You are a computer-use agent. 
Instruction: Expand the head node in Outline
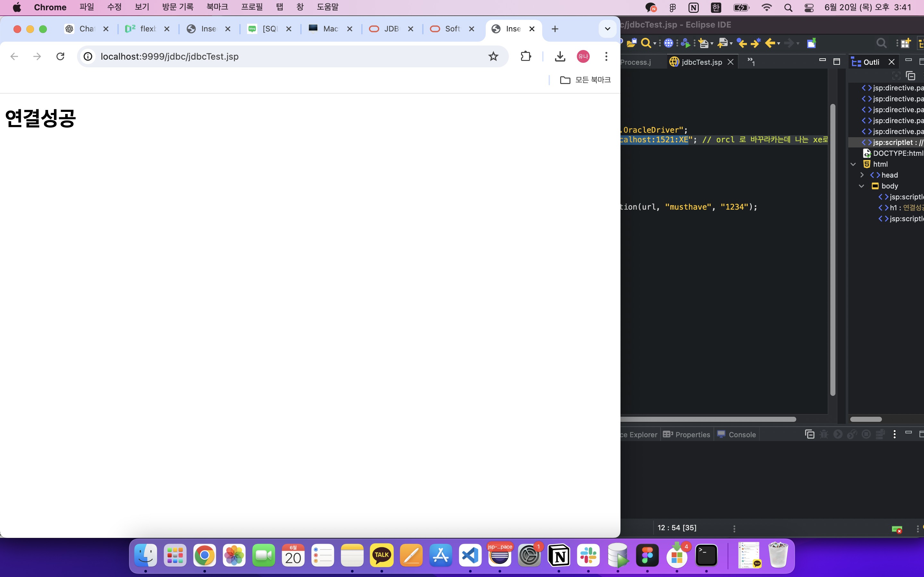tap(862, 175)
